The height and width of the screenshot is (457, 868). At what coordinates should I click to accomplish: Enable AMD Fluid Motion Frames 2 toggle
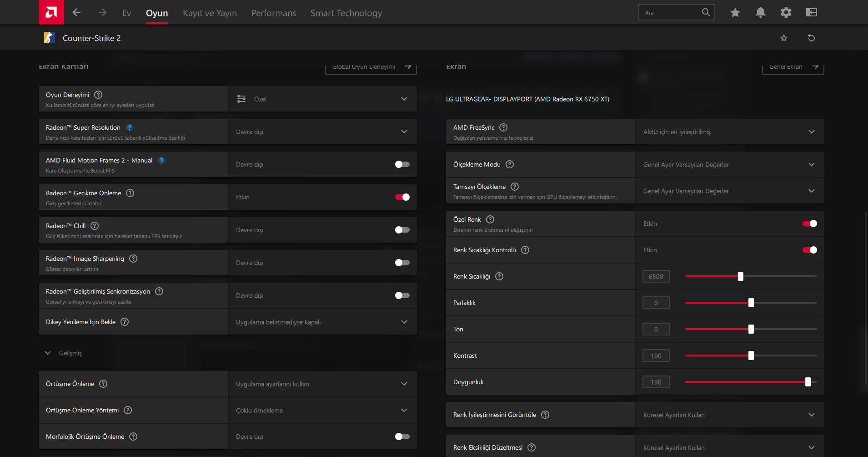(402, 164)
